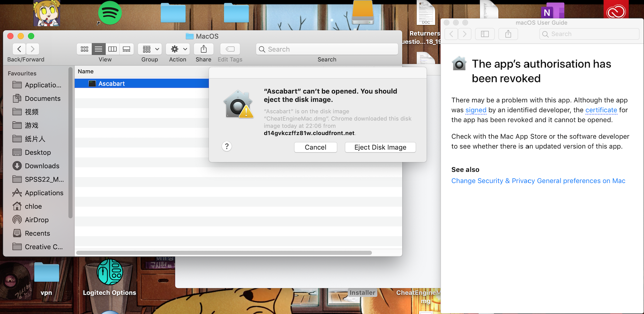This screenshot has height=314, width=644.
Task: Switch Finder to icon view
Action: (84, 49)
